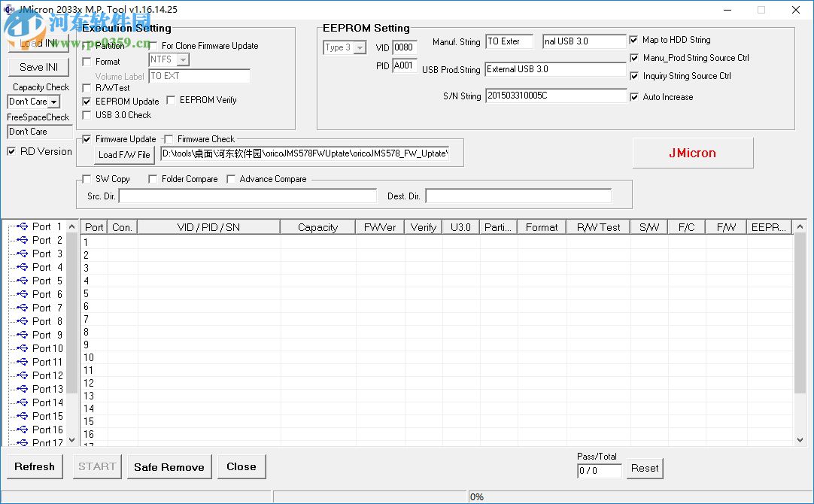
Task: Tick the Folder Compare checkbox
Action: [153, 179]
